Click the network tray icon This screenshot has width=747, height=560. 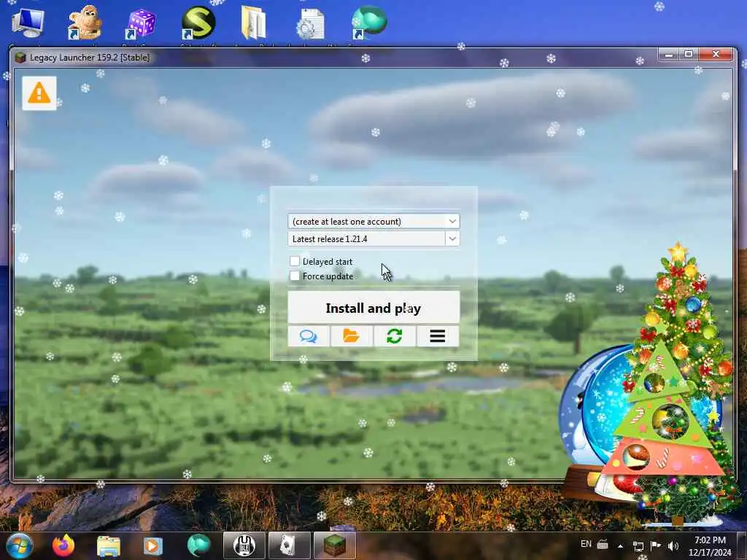click(x=638, y=546)
